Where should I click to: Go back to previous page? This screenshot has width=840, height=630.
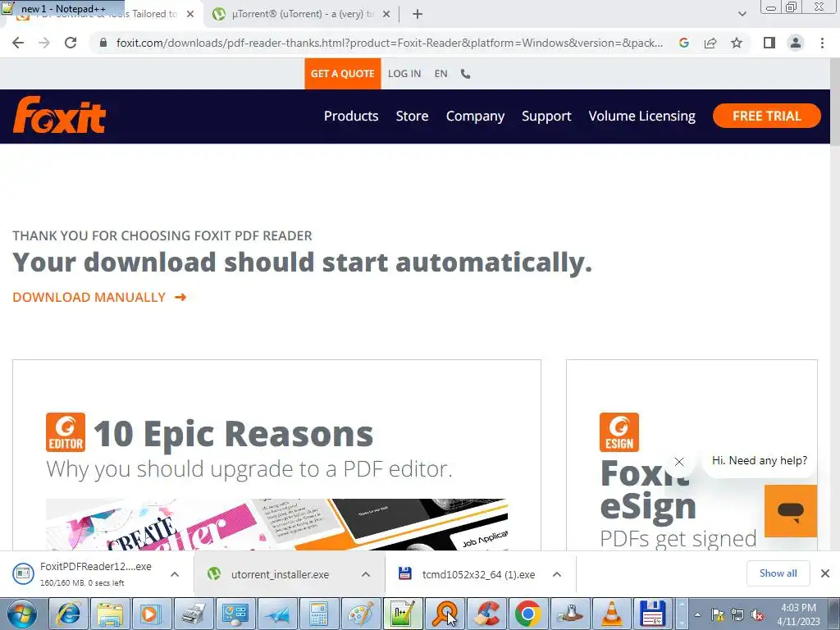tap(18, 43)
